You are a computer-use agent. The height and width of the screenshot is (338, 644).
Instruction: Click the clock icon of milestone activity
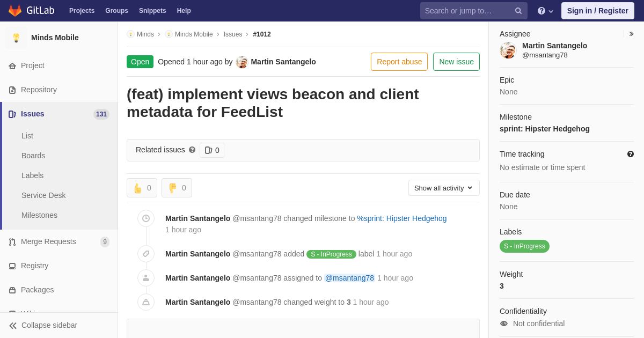click(x=146, y=218)
